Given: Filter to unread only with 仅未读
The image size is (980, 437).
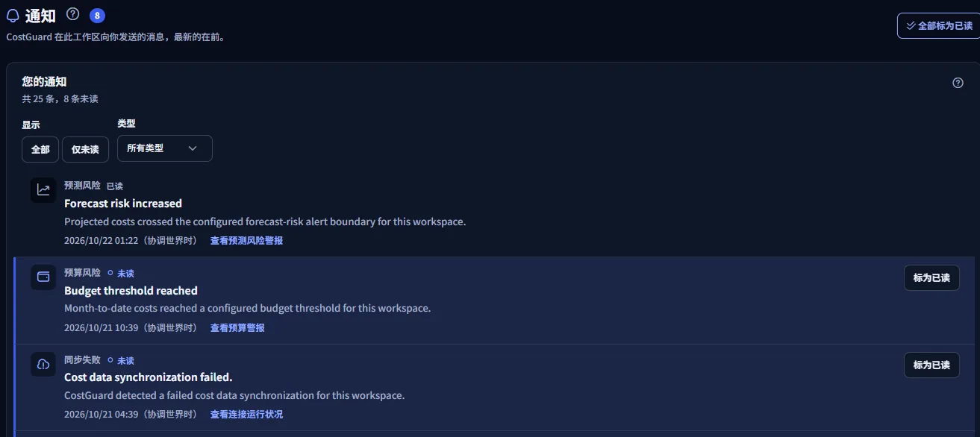Looking at the screenshot, I should click(85, 149).
